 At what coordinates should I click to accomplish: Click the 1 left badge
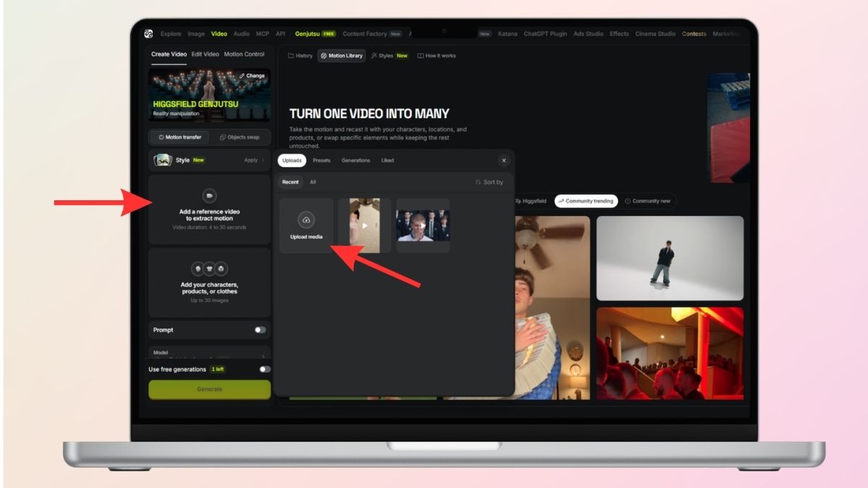click(x=218, y=369)
